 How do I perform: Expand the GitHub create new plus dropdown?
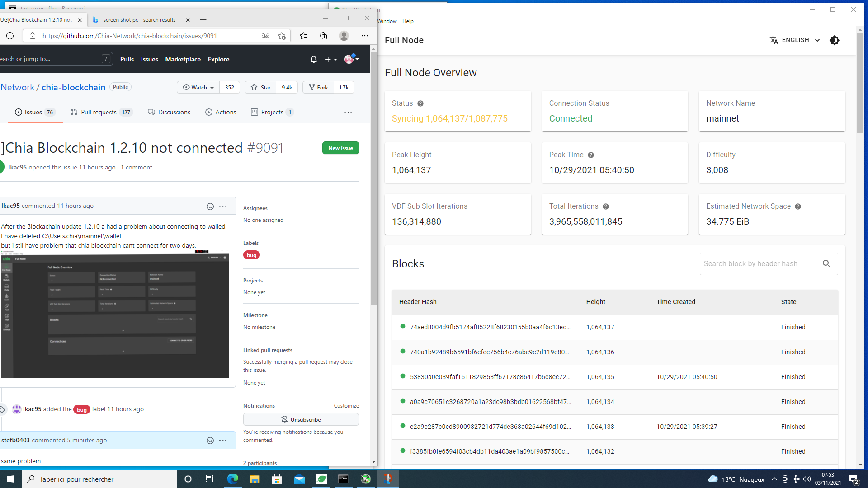pyautogui.click(x=331, y=60)
